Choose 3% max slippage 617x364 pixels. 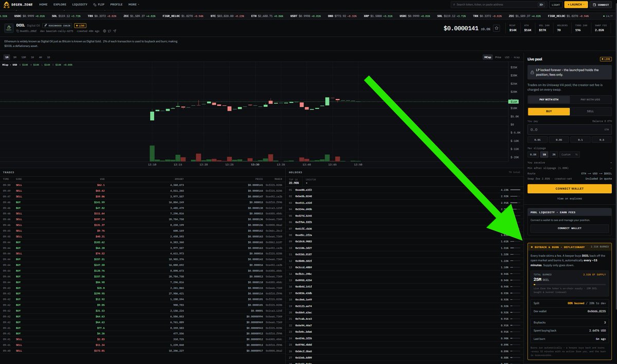(554, 154)
